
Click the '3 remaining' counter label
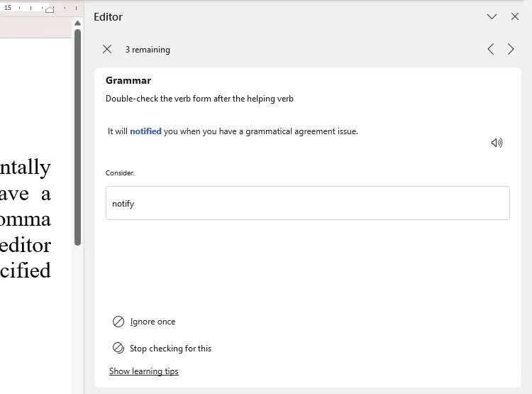click(x=148, y=50)
